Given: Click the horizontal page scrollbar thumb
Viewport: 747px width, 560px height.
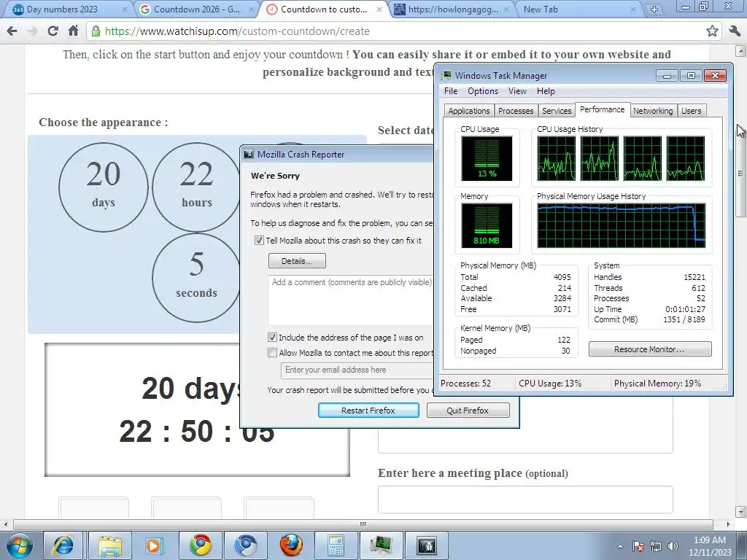Looking at the screenshot, I should pyautogui.click(x=363, y=524).
